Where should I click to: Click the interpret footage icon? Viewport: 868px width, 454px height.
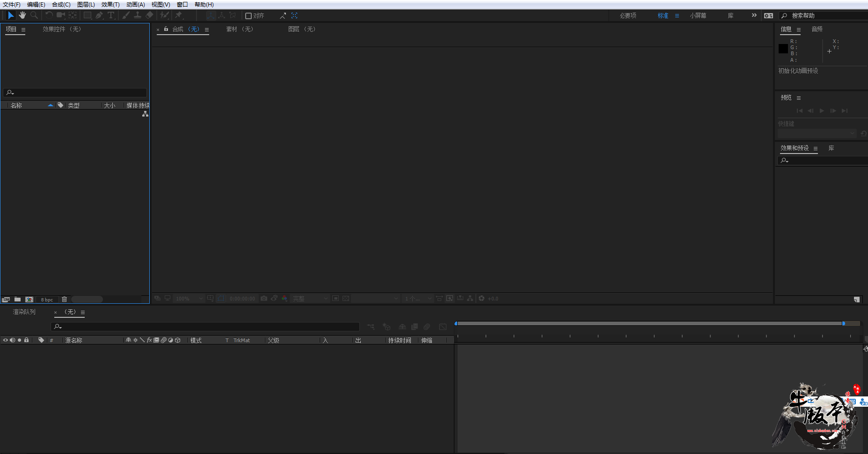(x=6, y=300)
